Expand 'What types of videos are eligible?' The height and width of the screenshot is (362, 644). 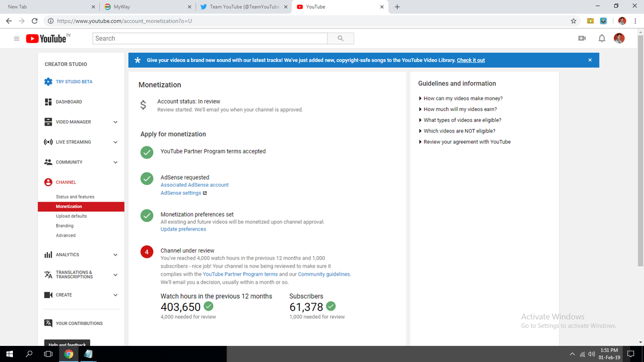(x=459, y=120)
